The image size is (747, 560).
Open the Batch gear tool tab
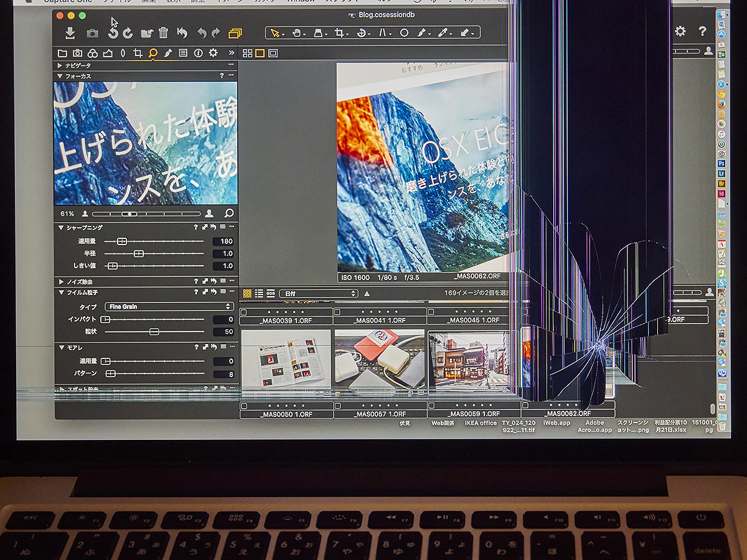pyautogui.click(x=213, y=53)
